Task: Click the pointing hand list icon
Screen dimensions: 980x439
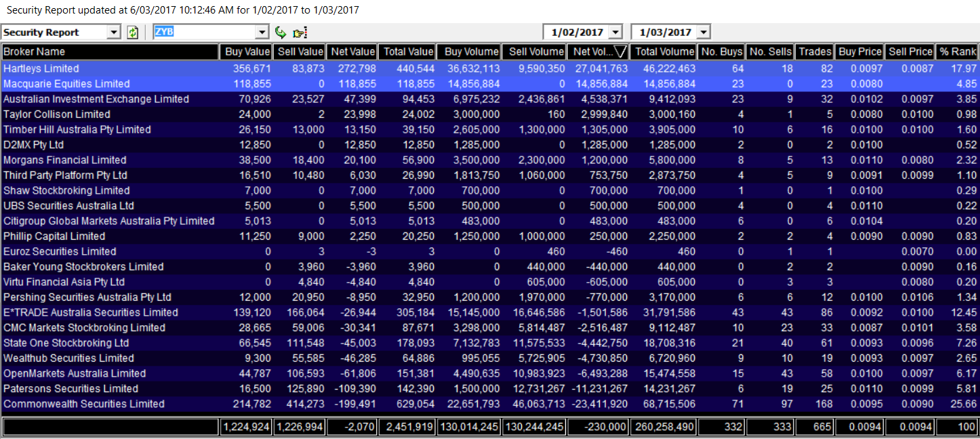Action: click(300, 33)
